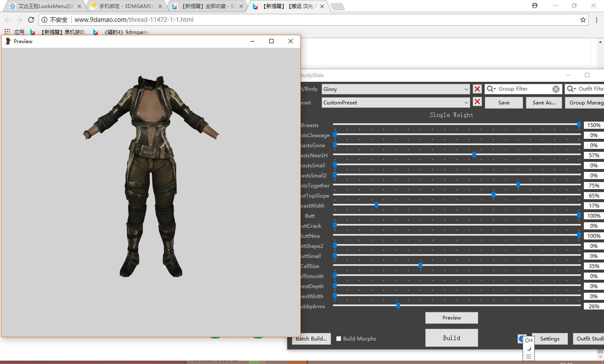Image resolution: width=604 pixels, height=364 pixels.
Task: Adjust the ButtNew slider handle
Action: click(x=579, y=235)
